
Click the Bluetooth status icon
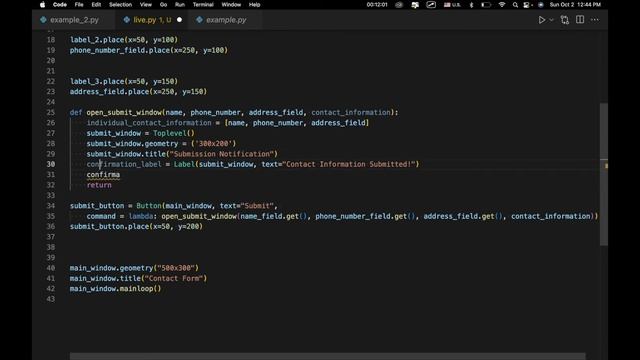471,4
